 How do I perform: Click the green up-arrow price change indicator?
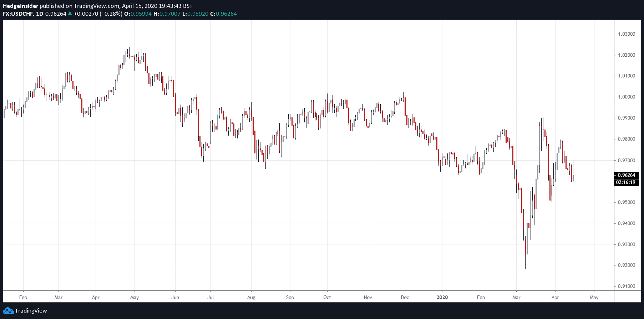click(70, 14)
